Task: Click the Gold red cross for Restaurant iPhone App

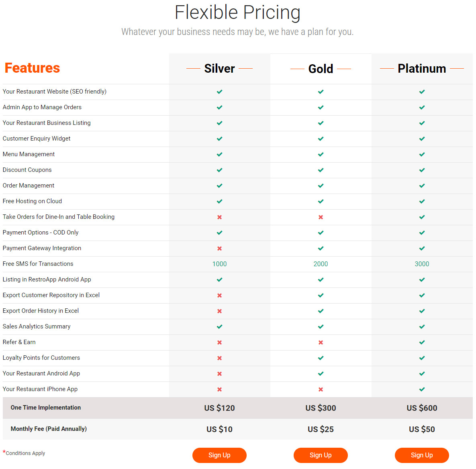Action: click(x=321, y=389)
